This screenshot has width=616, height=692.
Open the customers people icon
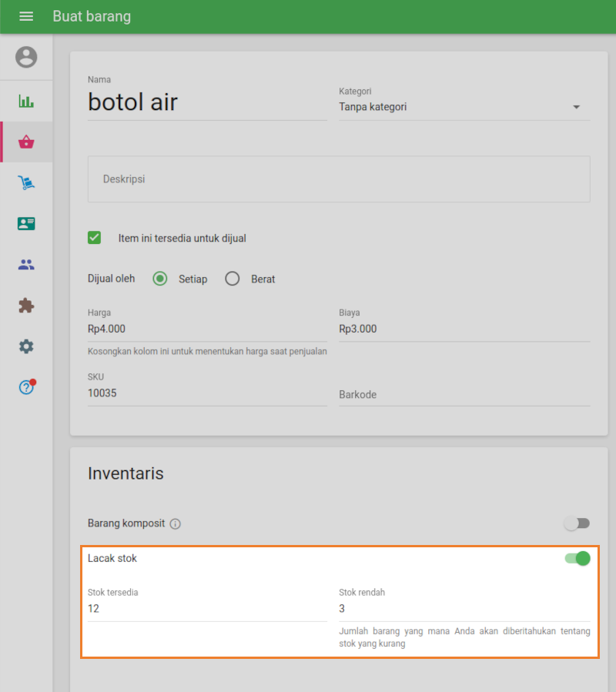26,265
